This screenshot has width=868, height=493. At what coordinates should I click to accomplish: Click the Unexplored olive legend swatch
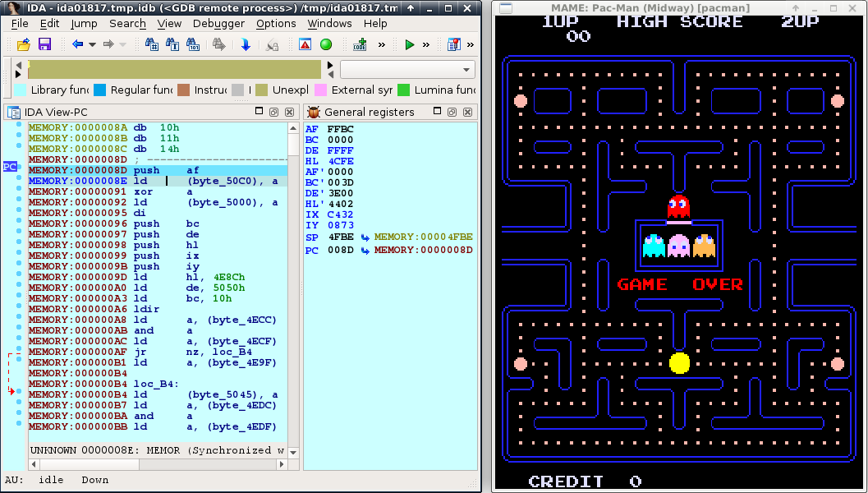[262, 90]
